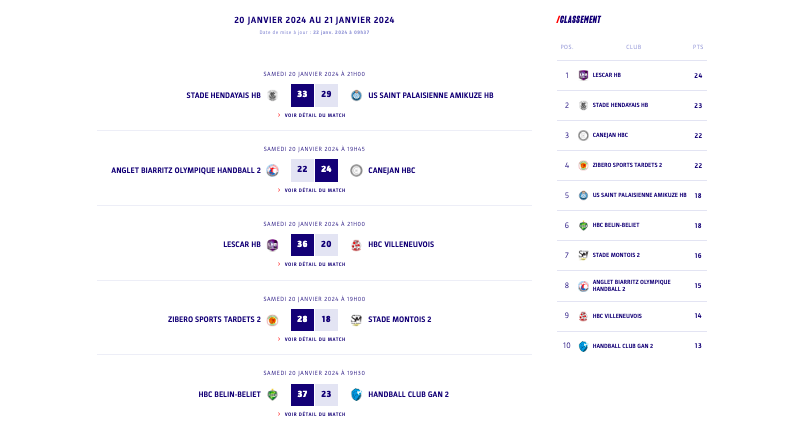Viewport: 806px width, 447px height.
Task: Click HBC Belin-Beliet logo in match row
Action: [272, 394]
